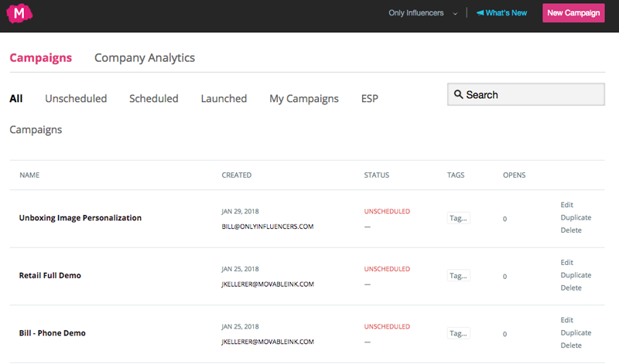The image size is (619, 364).
Task: Click opens count for Unboxing Image Personalization
Action: [x=505, y=219]
